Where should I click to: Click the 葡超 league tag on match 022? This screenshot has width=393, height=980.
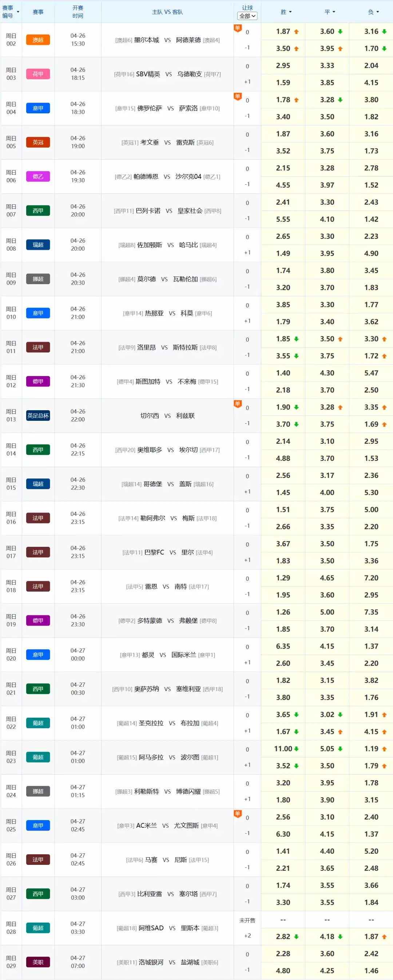click(38, 723)
